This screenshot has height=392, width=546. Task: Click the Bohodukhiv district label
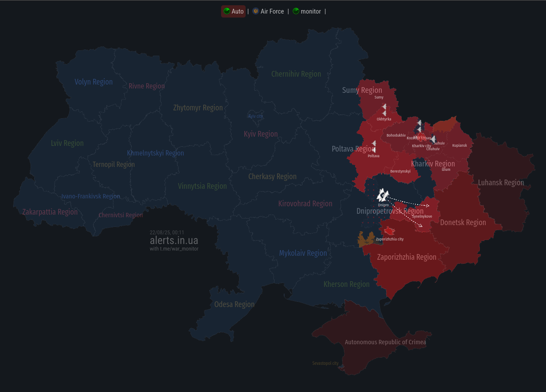(396, 135)
